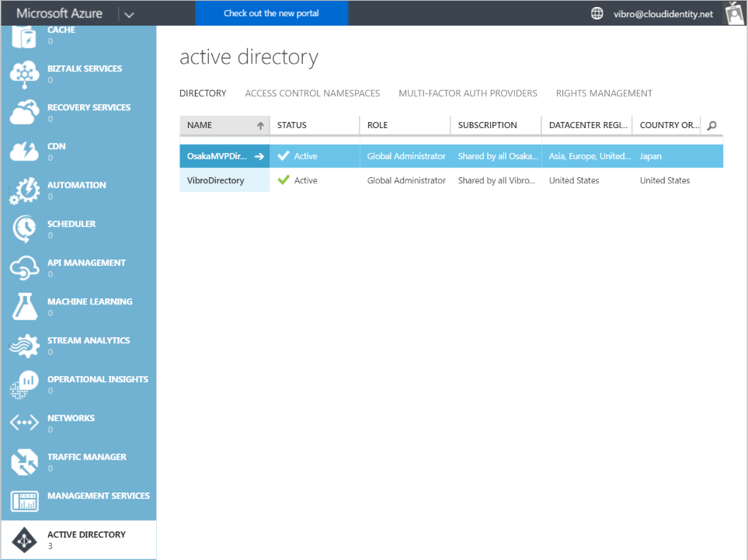Sort by the Role column header

coord(377,125)
